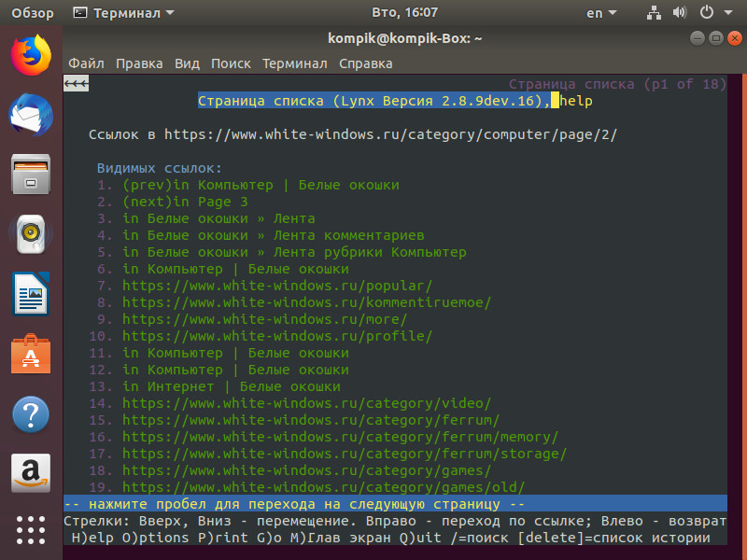This screenshot has height=560, width=747.
Task: Click the page counter (p1 of 18)
Action: pos(685,84)
